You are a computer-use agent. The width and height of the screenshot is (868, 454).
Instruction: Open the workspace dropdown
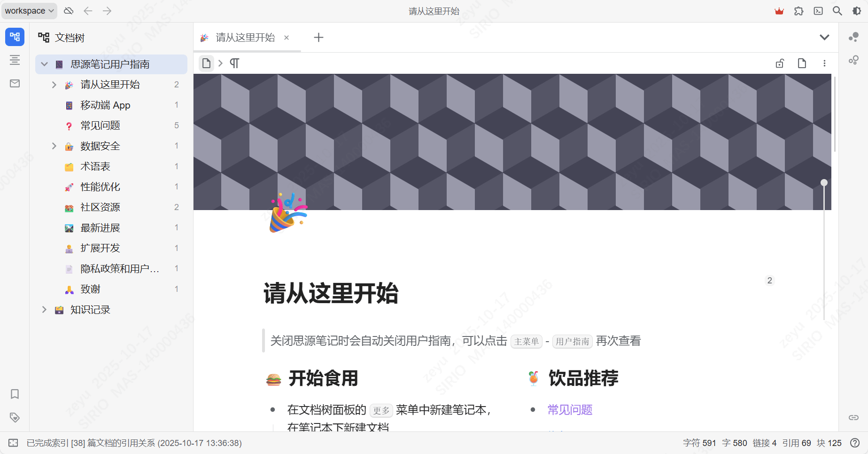[x=28, y=10]
